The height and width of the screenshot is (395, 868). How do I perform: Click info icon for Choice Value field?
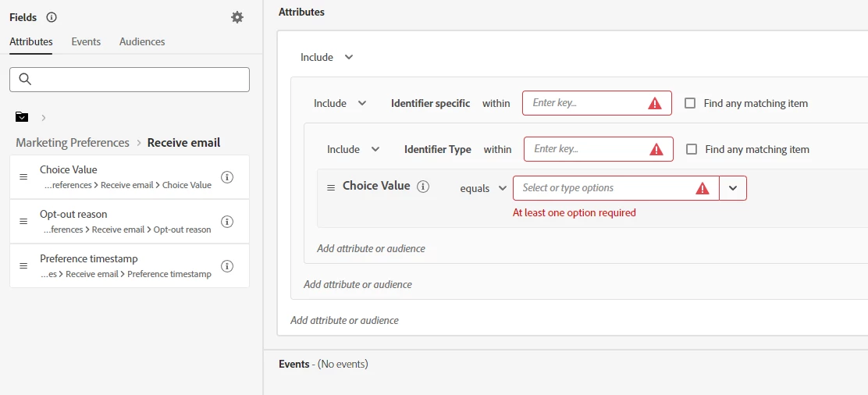point(227,177)
